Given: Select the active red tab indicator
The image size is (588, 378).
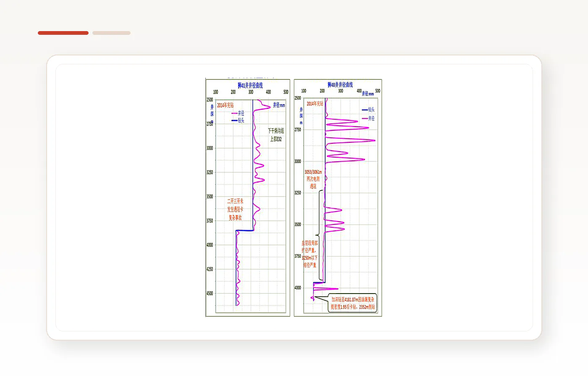Looking at the screenshot, I should pyautogui.click(x=63, y=33).
